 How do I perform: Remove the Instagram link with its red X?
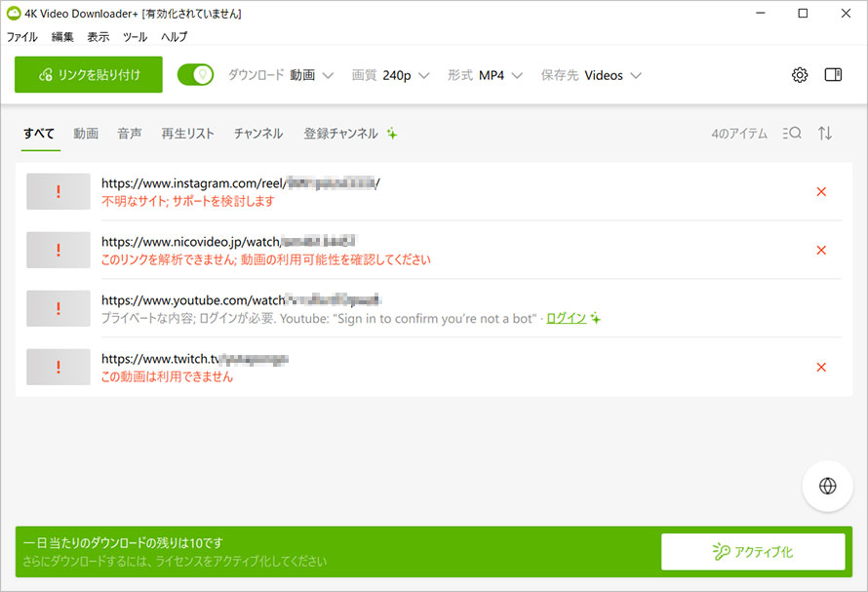click(x=821, y=191)
